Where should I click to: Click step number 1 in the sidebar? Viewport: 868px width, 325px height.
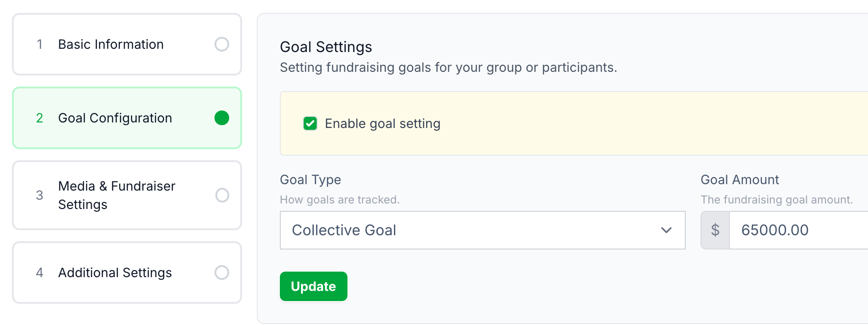click(40, 44)
